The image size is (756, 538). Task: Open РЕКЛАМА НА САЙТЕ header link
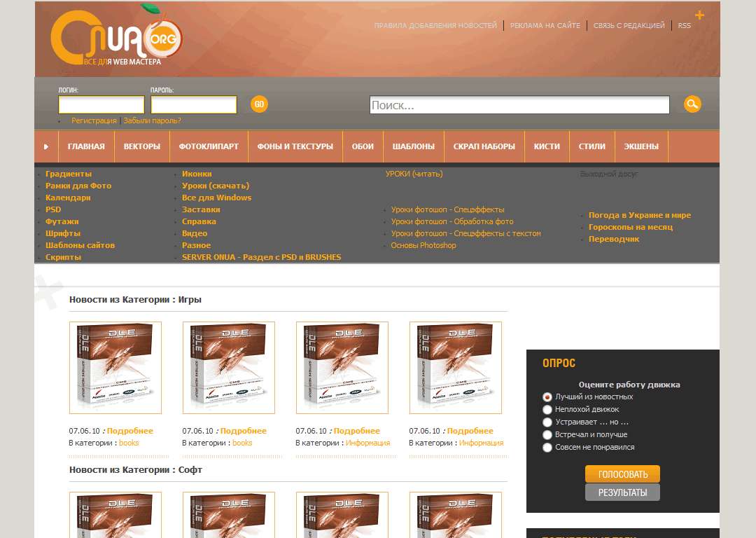coord(545,26)
